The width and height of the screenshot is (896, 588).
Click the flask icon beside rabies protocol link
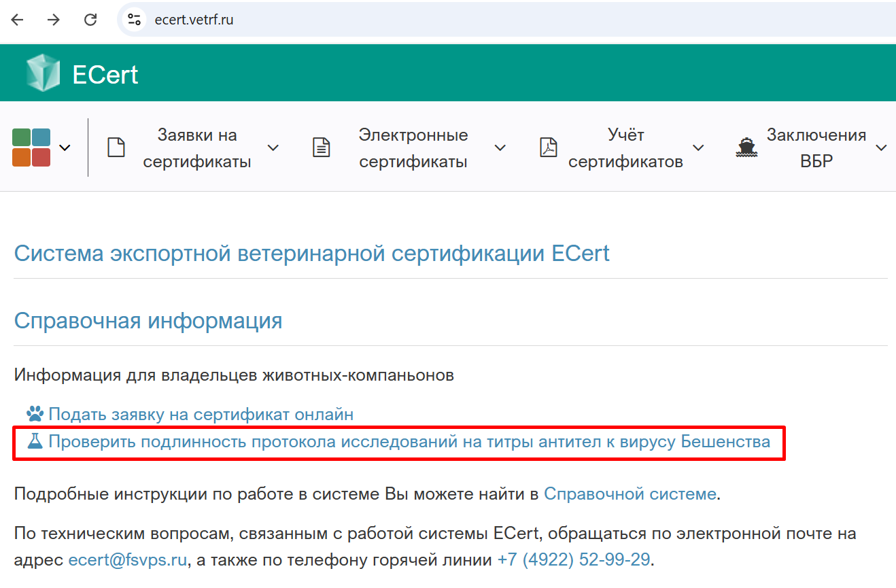point(35,442)
